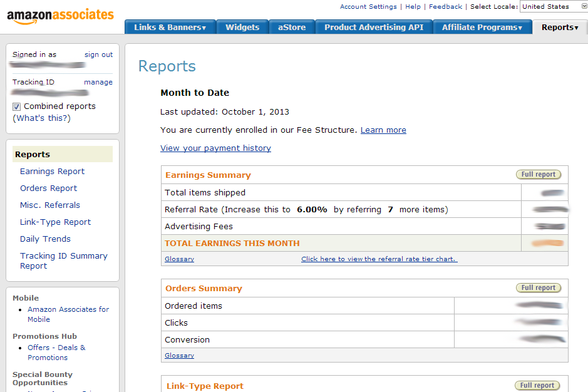Viewport: 588px width, 392px height.
Task: Click the sign out link
Action: [x=98, y=54]
